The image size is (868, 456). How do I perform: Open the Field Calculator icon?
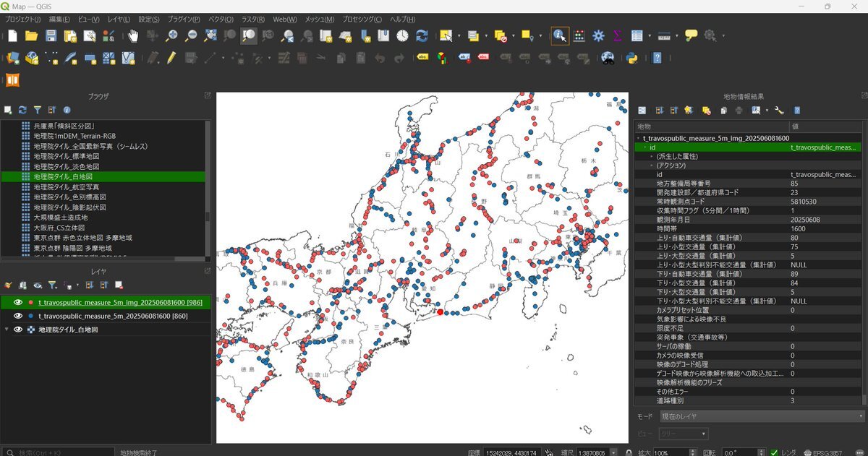pyautogui.click(x=579, y=35)
